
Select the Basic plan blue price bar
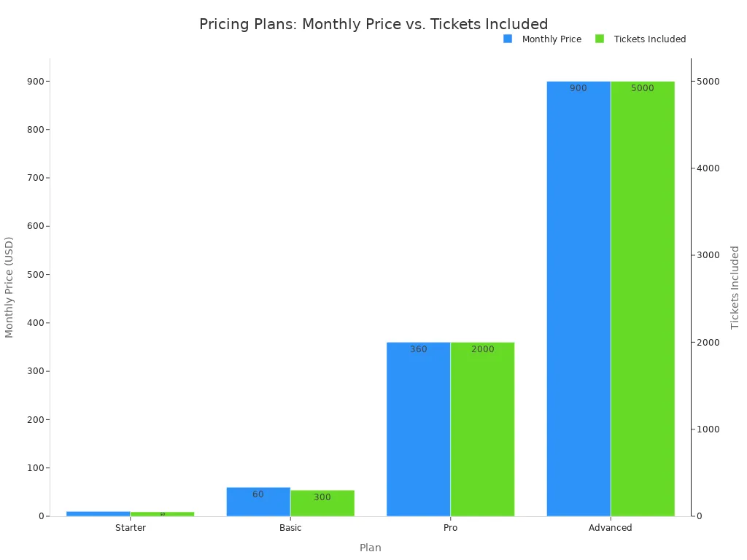258,502
